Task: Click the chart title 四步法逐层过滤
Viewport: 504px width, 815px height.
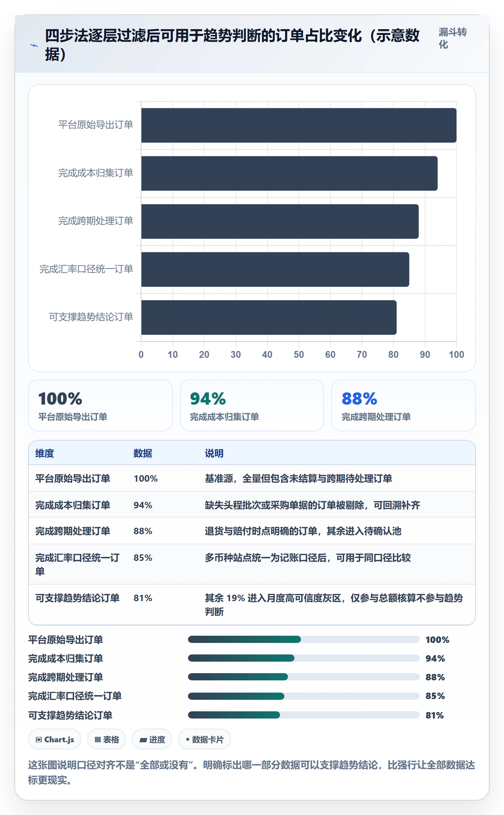Action: 232,45
